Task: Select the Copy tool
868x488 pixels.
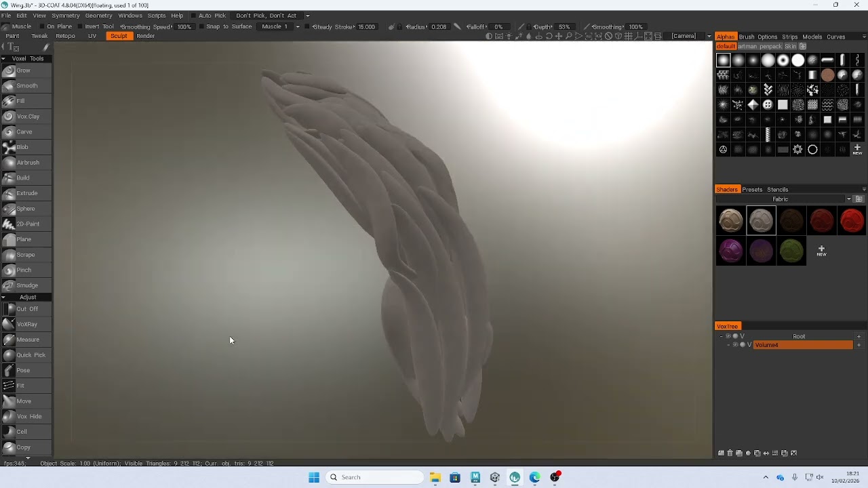Action: click(x=26, y=447)
